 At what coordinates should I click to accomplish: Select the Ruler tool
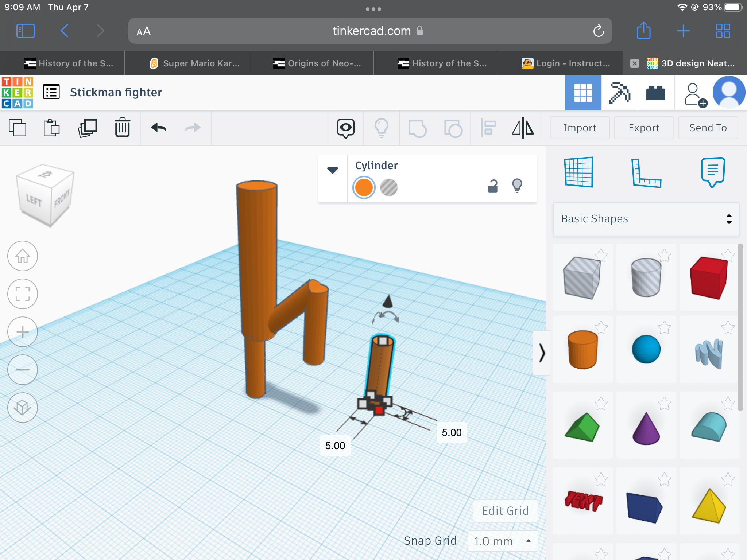click(x=646, y=173)
